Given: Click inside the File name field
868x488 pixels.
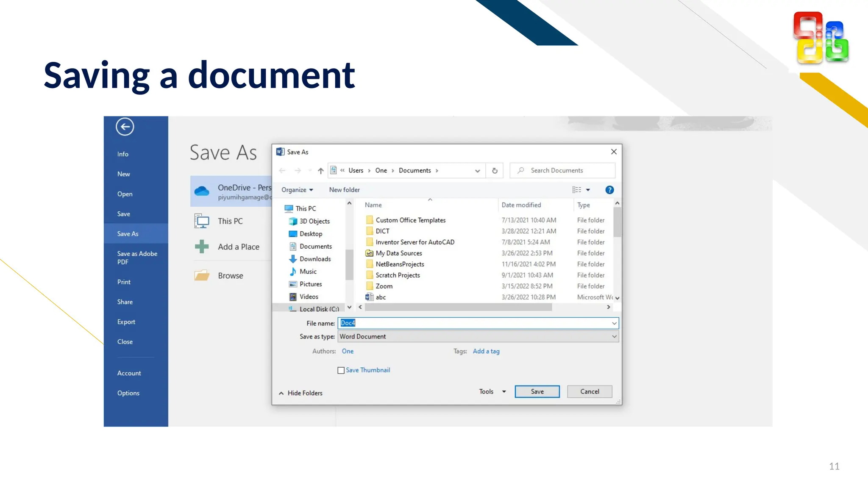Looking at the screenshot, I should point(479,323).
